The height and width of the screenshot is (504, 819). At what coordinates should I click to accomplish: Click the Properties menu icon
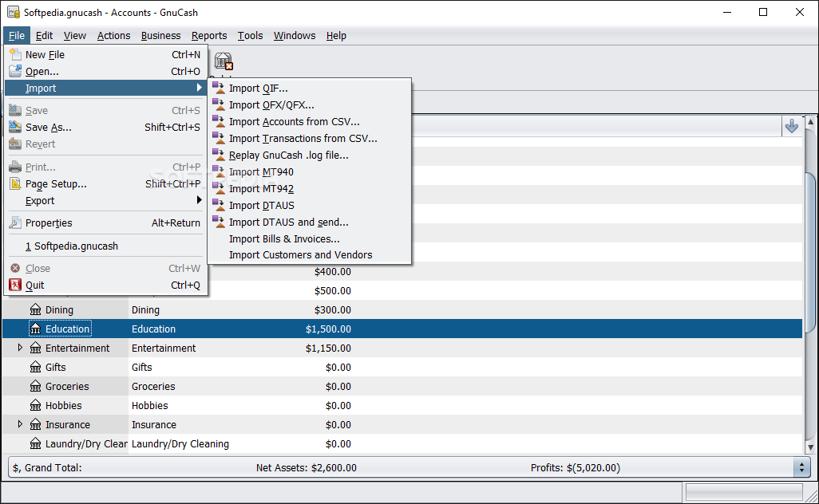tap(15, 222)
